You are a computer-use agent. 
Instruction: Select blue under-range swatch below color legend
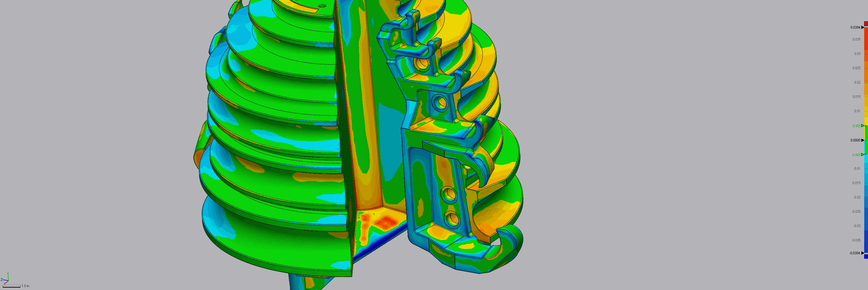coord(866,257)
